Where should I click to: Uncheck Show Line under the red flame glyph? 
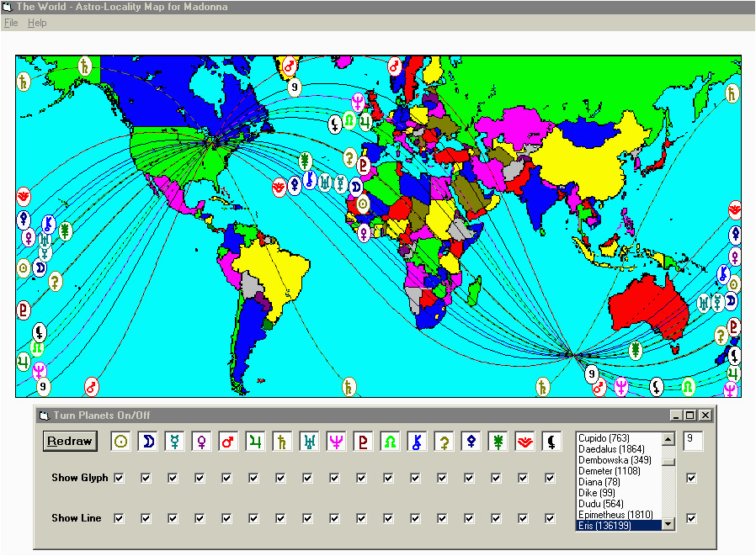(523, 518)
